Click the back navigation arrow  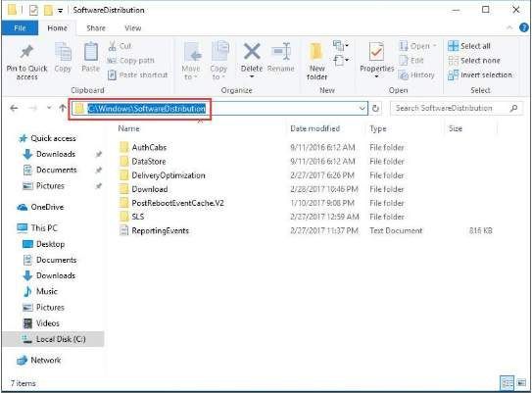click(14, 108)
